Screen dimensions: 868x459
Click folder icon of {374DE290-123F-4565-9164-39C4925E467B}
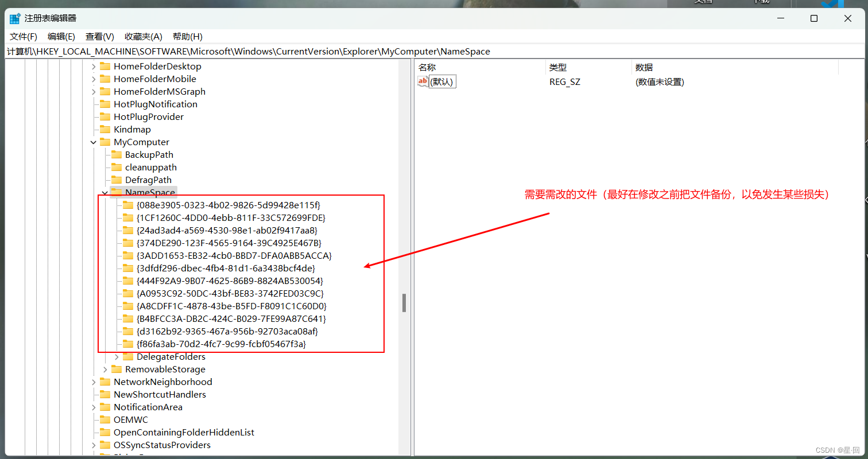coord(128,243)
